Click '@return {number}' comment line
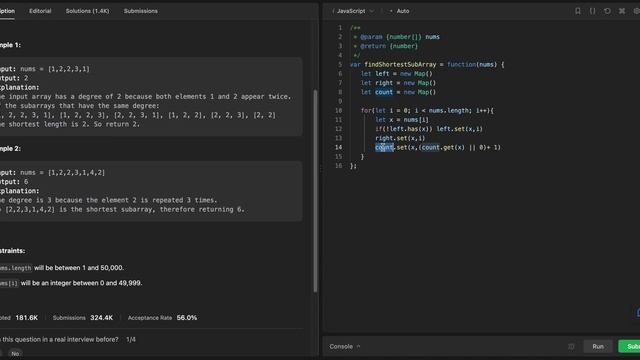 386,46
